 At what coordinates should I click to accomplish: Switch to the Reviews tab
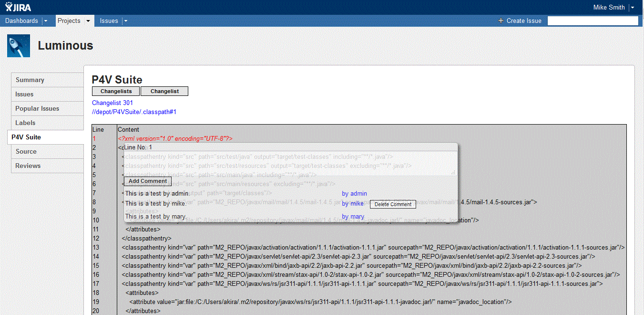47,166
